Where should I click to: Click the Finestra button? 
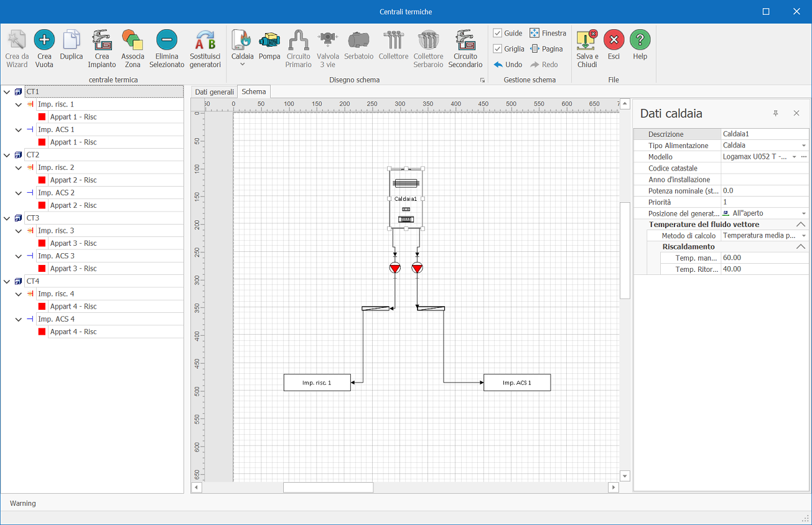pos(548,33)
